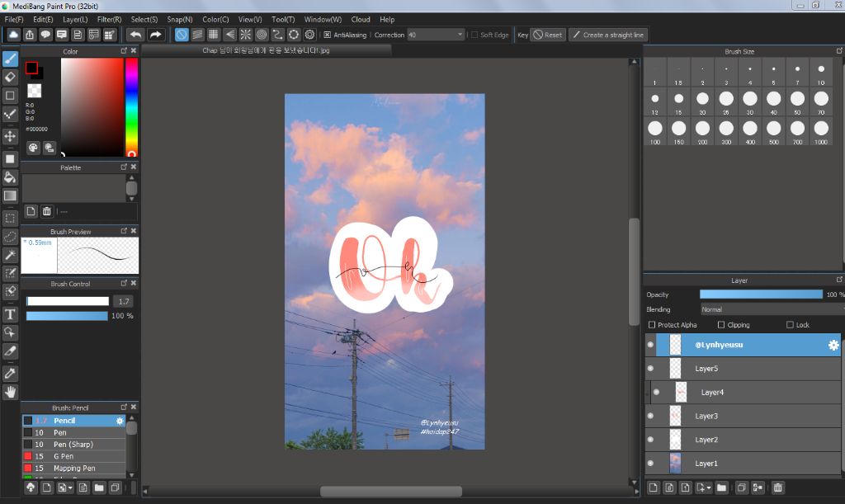The image size is (845, 504).
Task: Click the Undo arrow in toolbar
Action: point(135,35)
